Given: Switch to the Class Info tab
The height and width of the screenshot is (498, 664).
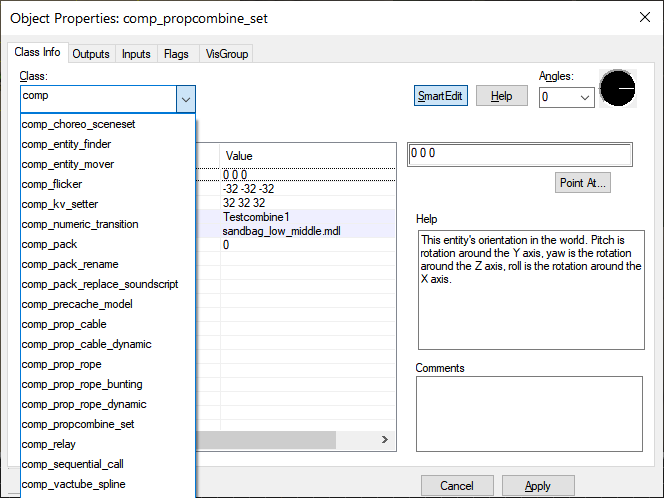Looking at the screenshot, I should click(x=37, y=52).
